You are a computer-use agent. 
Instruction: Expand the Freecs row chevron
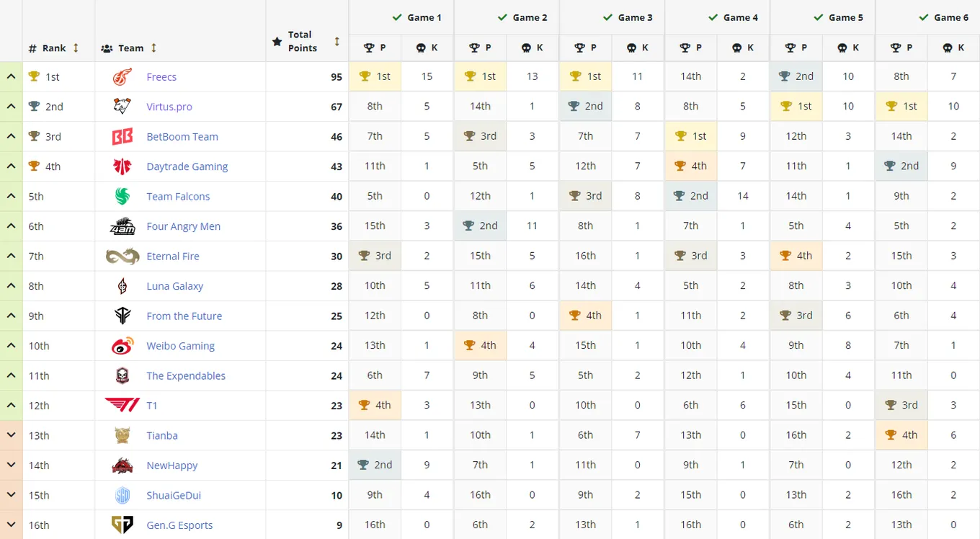point(11,76)
